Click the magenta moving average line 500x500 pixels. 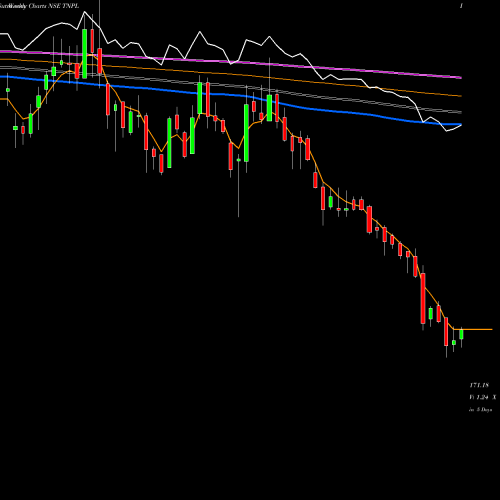click(231, 63)
